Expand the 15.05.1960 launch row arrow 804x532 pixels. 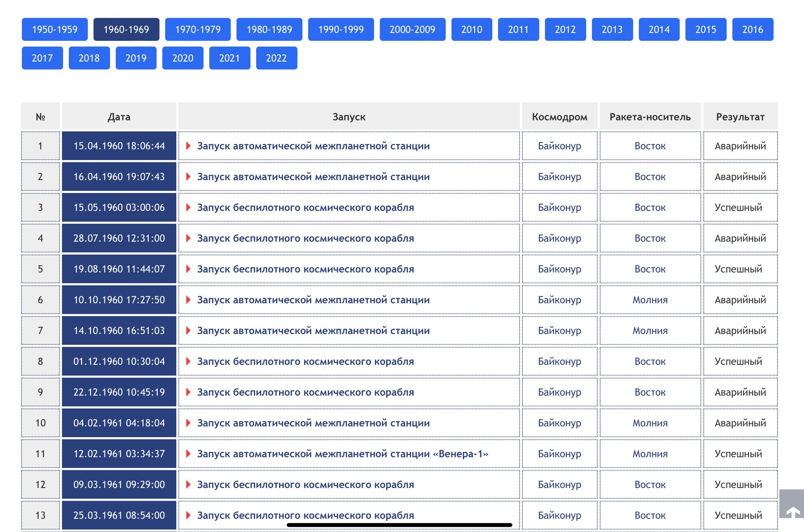point(188,208)
